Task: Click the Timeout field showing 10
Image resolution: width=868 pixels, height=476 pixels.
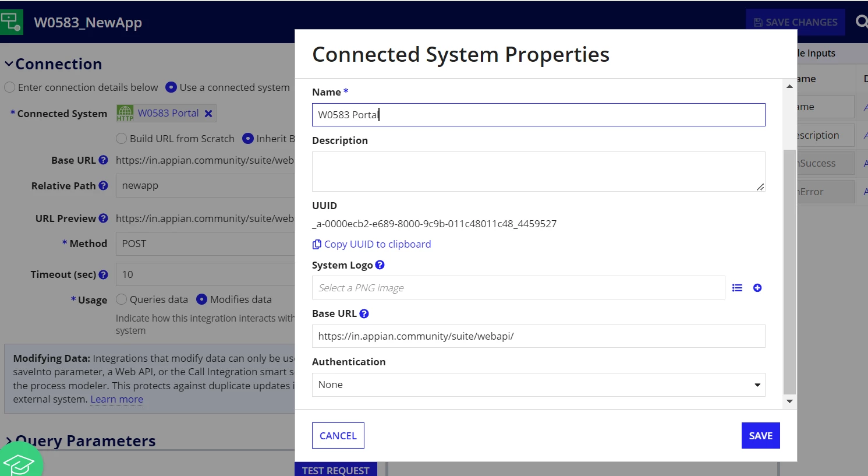Action: coord(205,274)
